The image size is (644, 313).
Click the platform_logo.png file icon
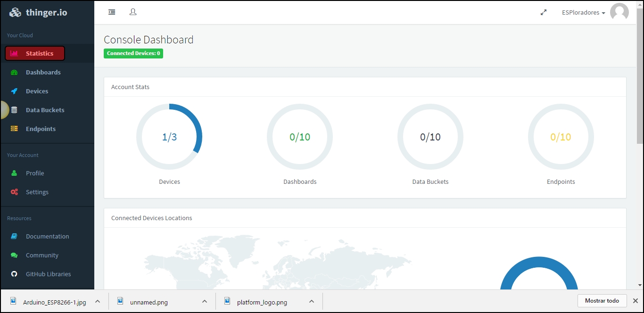[x=228, y=301]
